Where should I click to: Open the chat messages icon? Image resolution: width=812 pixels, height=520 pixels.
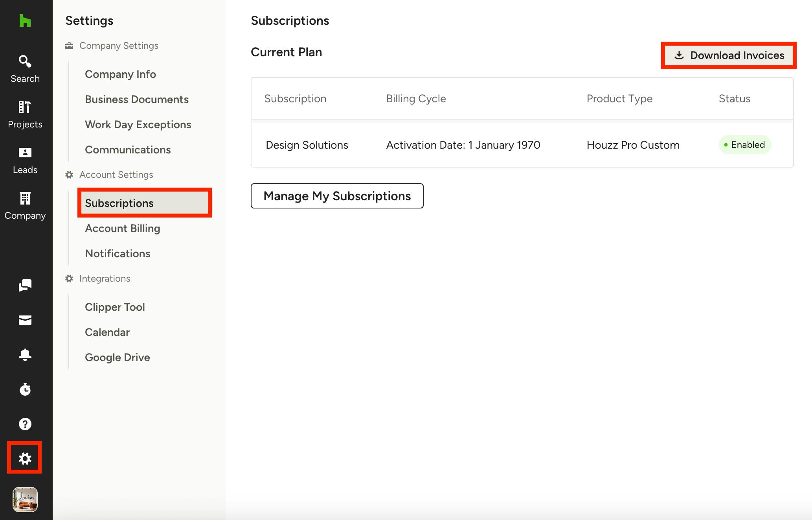25,285
